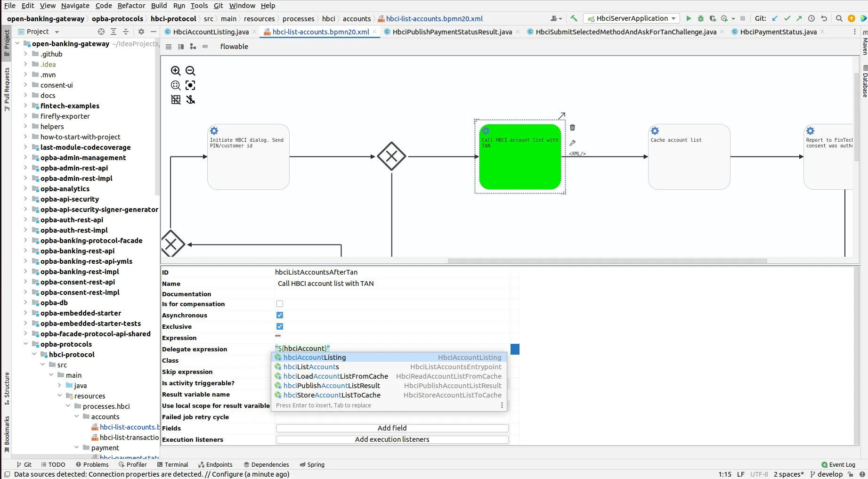This screenshot has width=868, height=479.
Task: Expand the opba-analytics module
Action: (25, 188)
